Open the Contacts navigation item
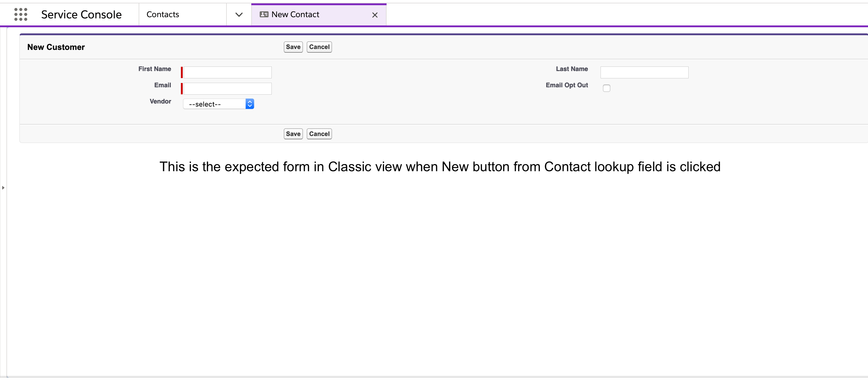This screenshot has height=381, width=868. pyautogui.click(x=163, y=14)
